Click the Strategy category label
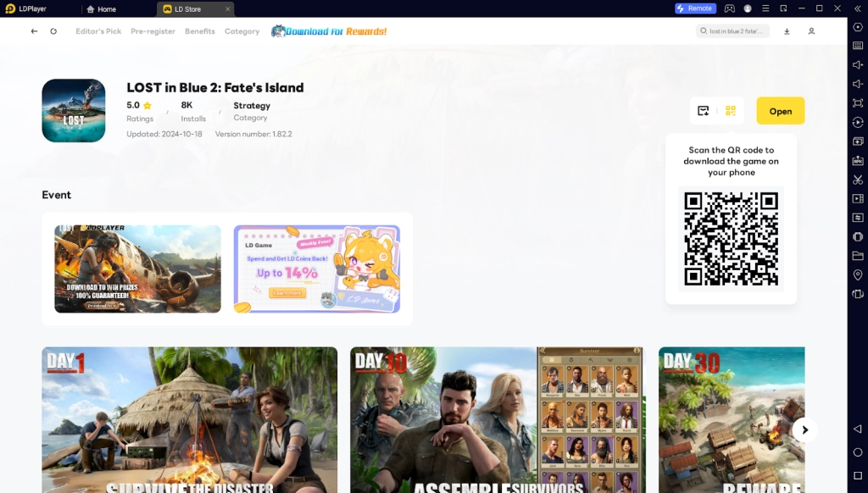This screenshot has width=868, height=493. [252, 105]
